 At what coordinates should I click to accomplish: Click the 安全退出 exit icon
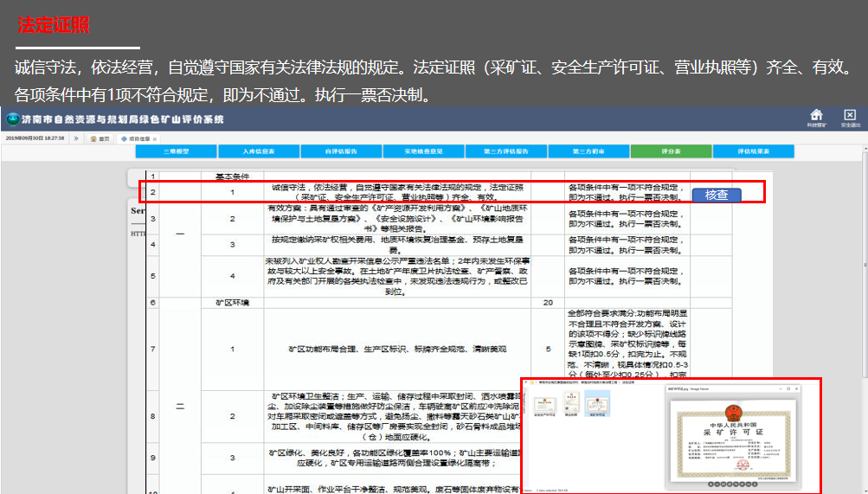click(x=850, y=115)
